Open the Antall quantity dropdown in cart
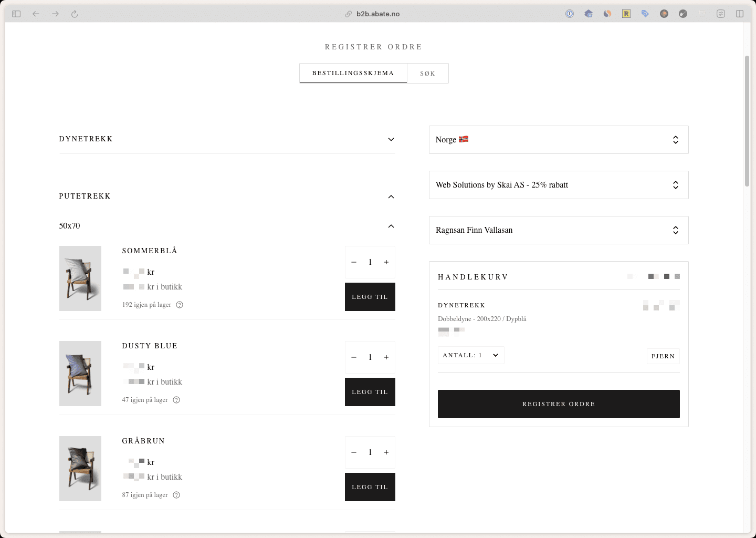Screen dimensions: 756x538 tap(471, 355)
